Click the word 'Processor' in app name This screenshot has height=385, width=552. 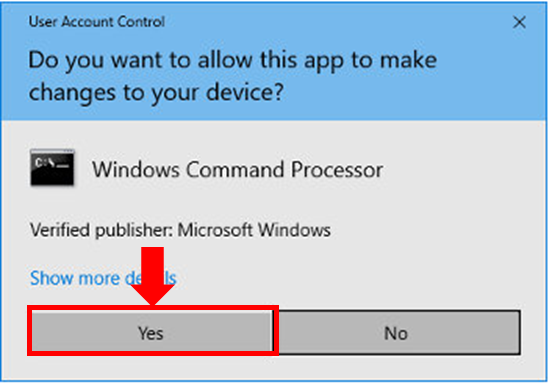pyautogui.click(x=337, y=170)
